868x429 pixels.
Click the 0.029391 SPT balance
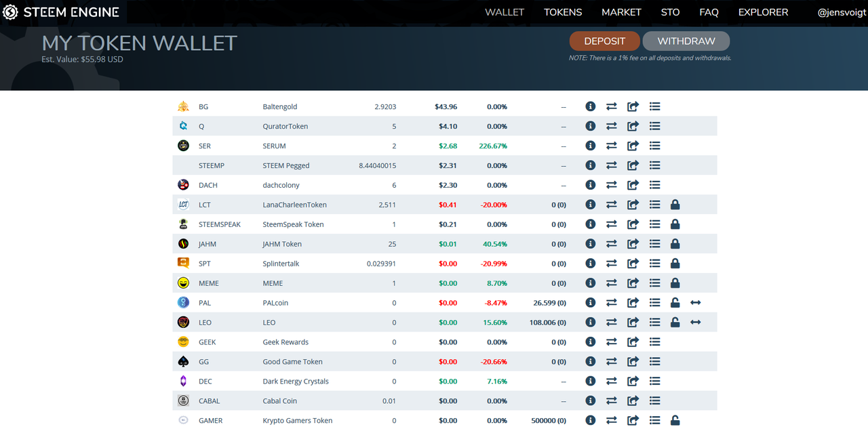point(381,264)
